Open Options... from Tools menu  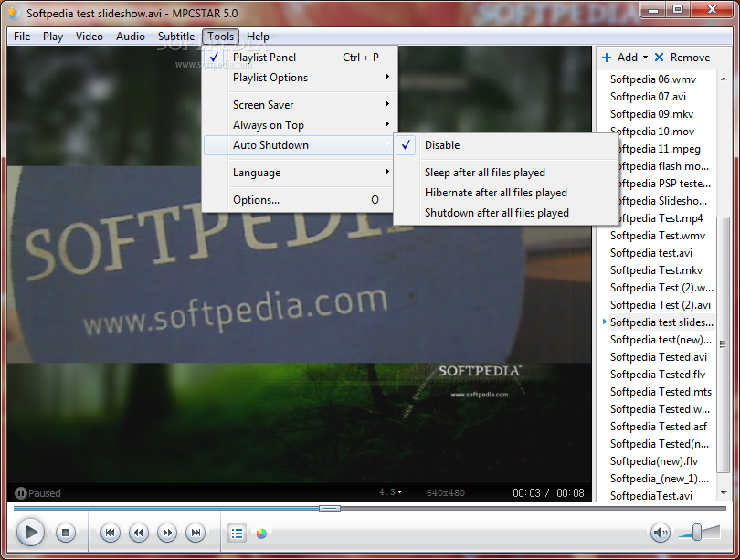pyautogui.click(x=300, y=200)
